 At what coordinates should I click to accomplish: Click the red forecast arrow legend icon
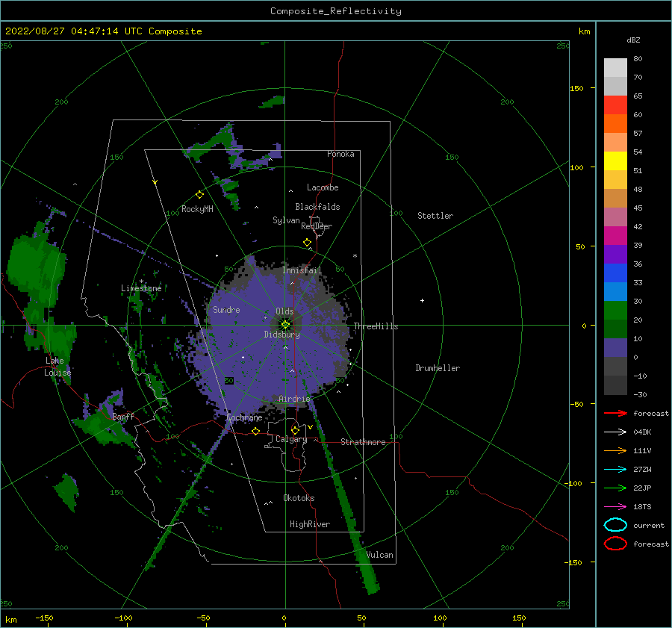coord(615,413)
